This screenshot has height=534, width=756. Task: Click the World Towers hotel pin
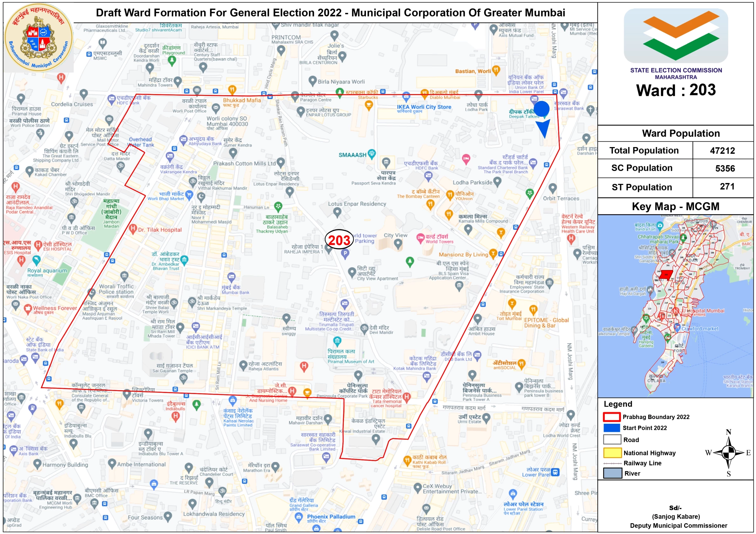pyautogui.click(x=421, y=238)
